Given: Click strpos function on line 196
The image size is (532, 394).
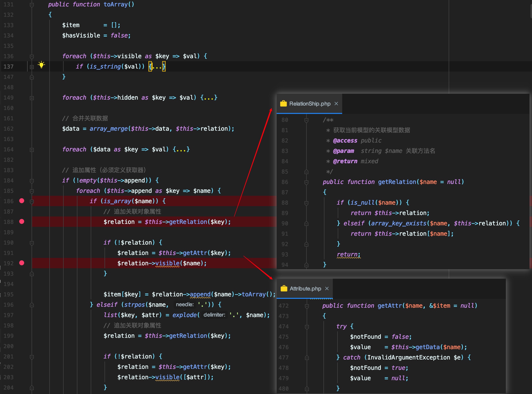Looking at the screenshot, I should [135, 305].
